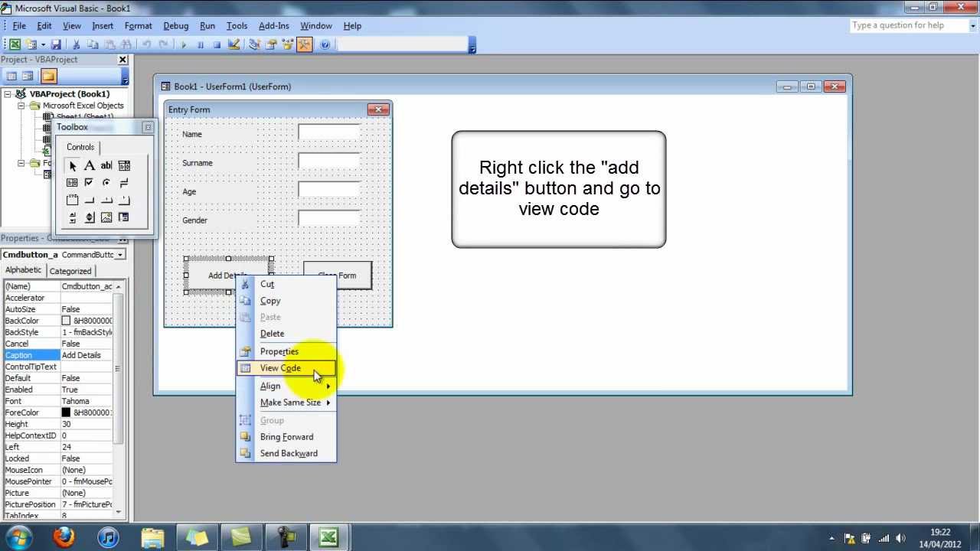Save the workbook with the Save icon

[x=56, y=45]
